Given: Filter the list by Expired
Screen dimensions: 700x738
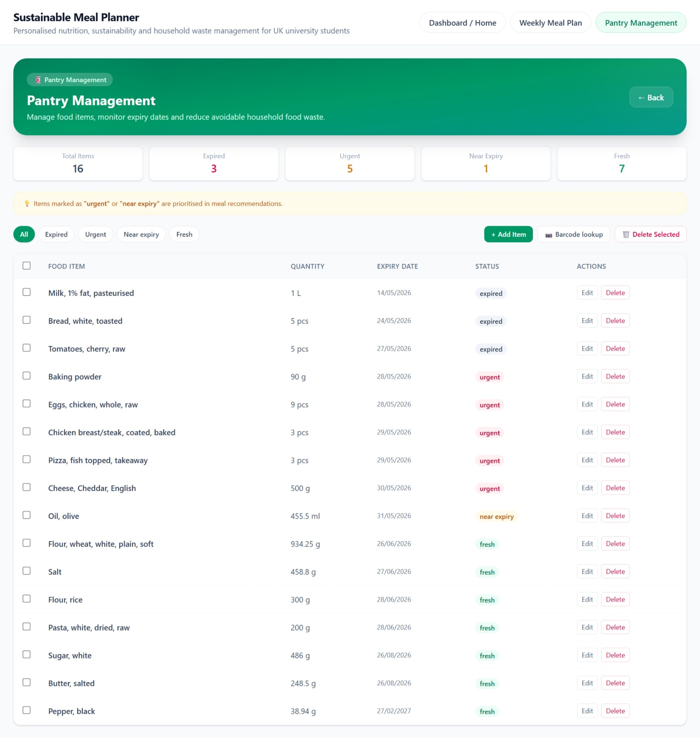Looking at the screenshot, I should coord(56,234).
